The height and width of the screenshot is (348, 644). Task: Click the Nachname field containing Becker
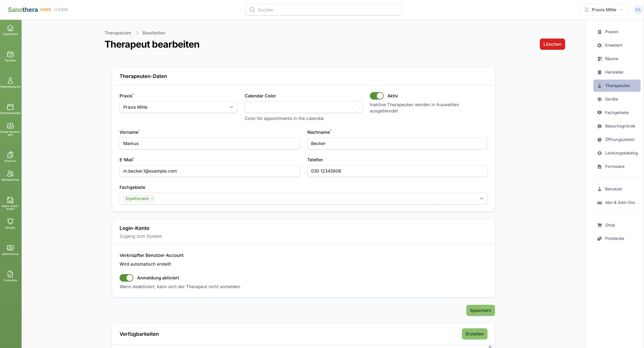[x=397, y=143]
